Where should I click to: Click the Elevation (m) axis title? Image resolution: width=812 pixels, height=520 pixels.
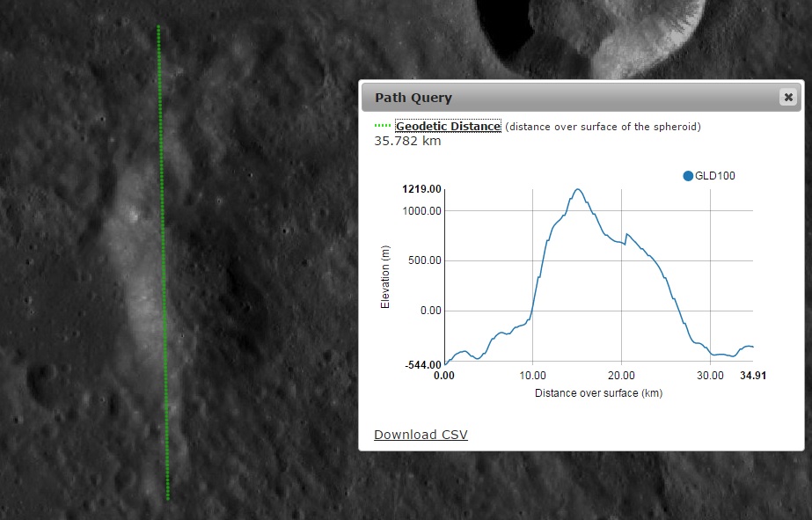[x=384, y=276]
